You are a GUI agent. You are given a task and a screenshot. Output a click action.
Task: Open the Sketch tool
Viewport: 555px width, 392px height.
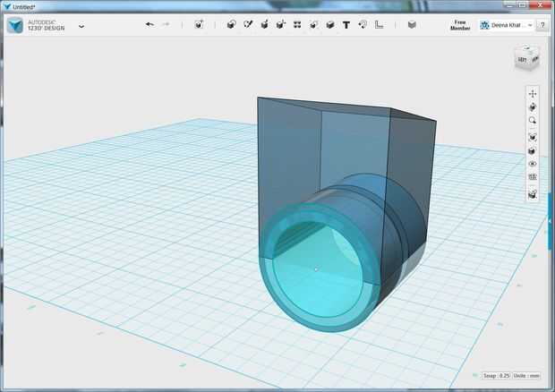point(248,24)
